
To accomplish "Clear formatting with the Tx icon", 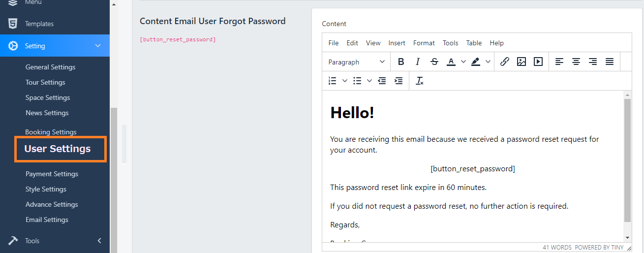I will pyautogui.click(x=420, y=81).
